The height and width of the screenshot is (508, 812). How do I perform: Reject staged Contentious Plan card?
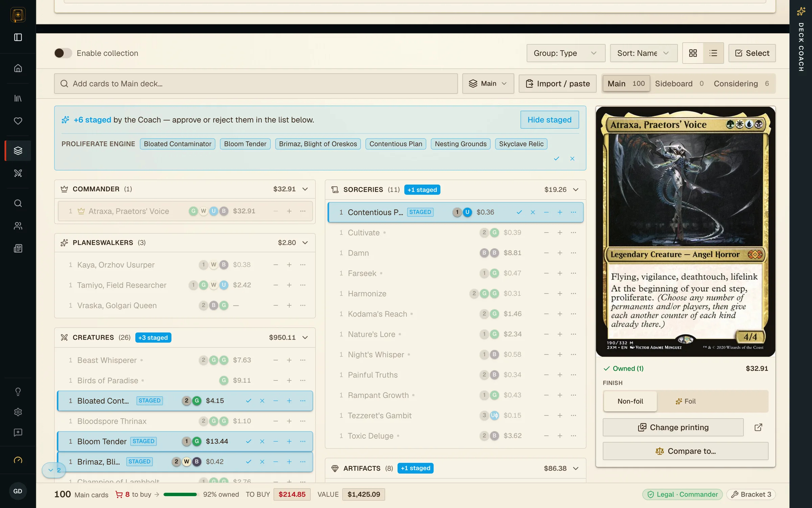click(533, 212)
